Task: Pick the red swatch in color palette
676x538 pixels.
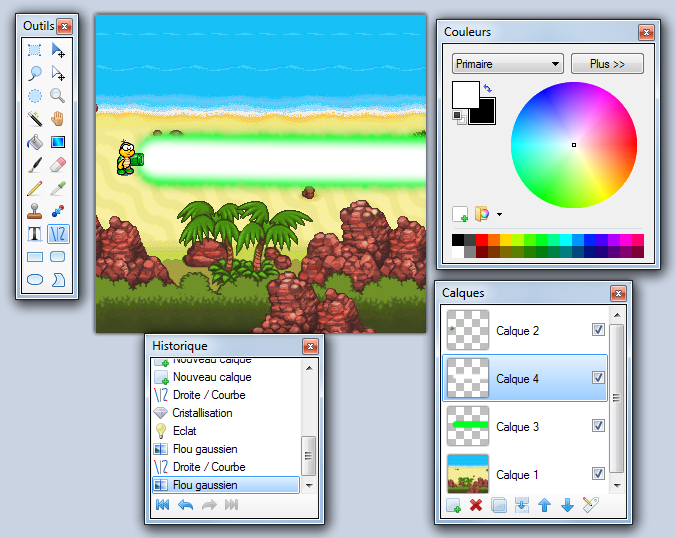Action: 481,240
